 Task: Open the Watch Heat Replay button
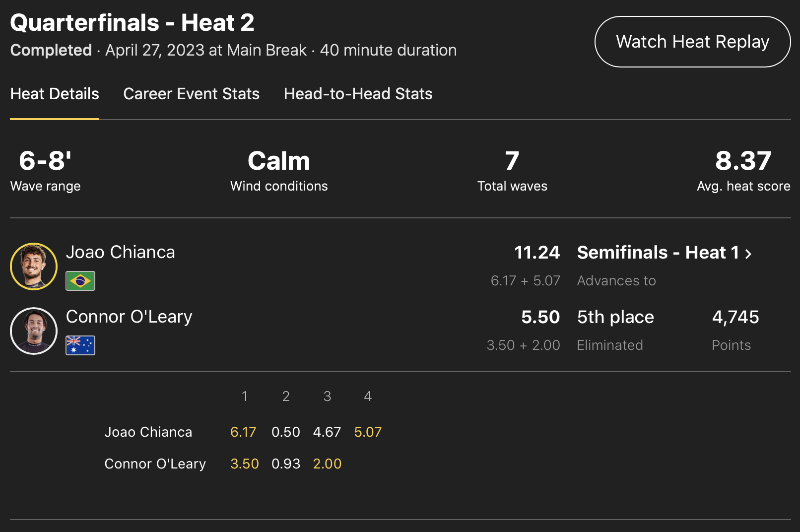pos(692,42)
